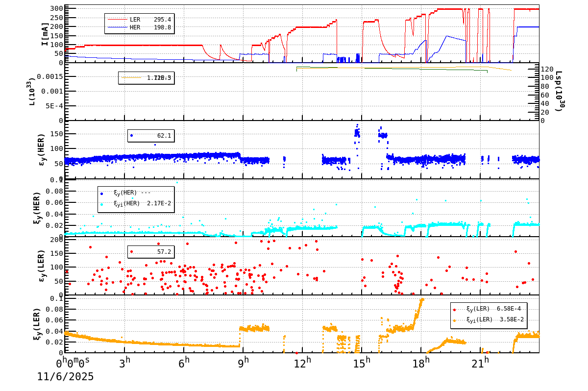This screenshot has width=588, height=391.
Task: Click the 60 tick on the Lsp axis
Action: [545, 95]
